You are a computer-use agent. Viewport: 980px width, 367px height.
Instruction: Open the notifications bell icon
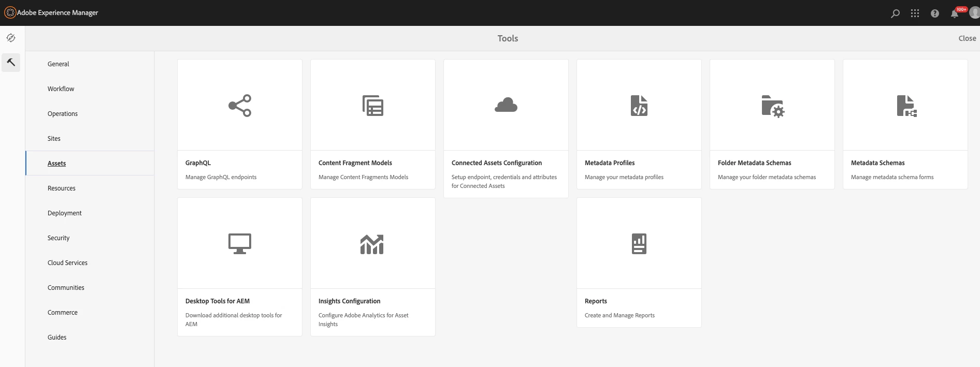[954, 14]
